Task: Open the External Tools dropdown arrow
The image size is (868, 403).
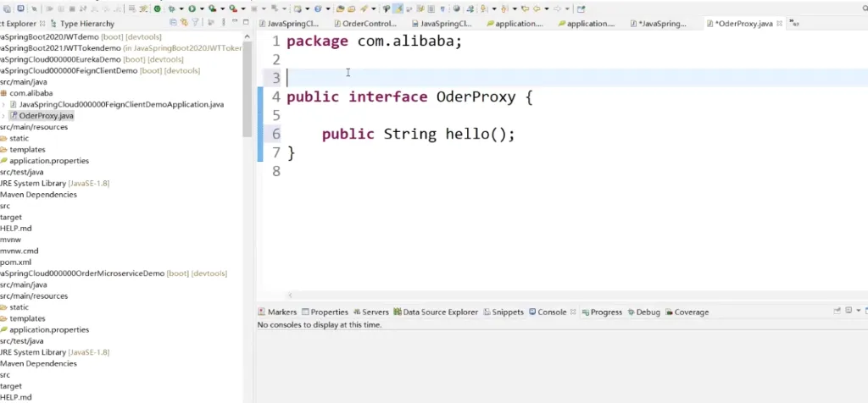Action: [x=243, y=8]
